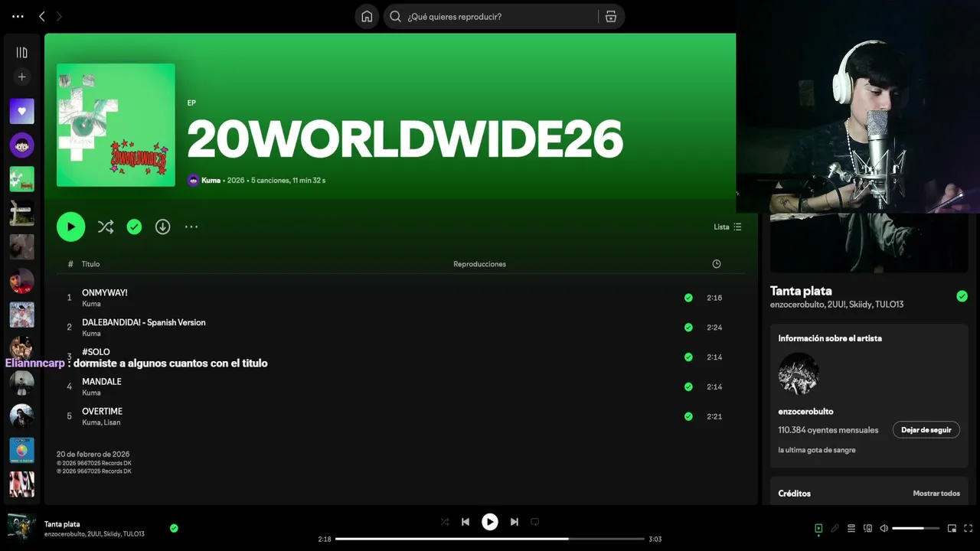Open the miniplayer icon

click(952, 528)
